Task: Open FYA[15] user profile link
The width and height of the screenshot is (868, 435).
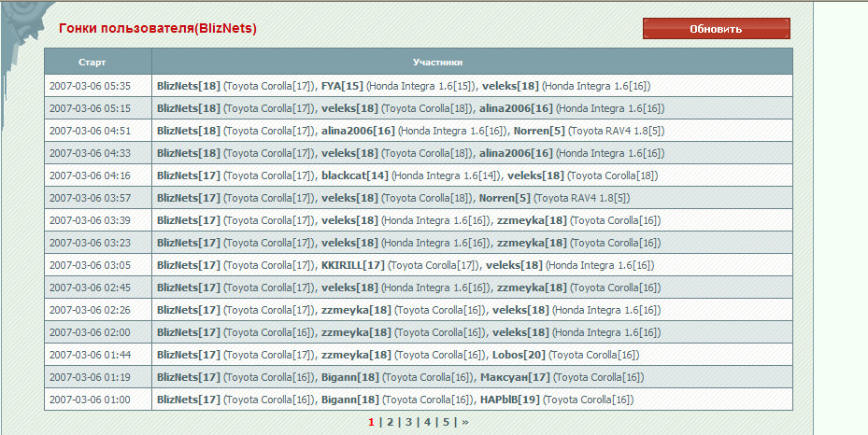Action: 342,86
